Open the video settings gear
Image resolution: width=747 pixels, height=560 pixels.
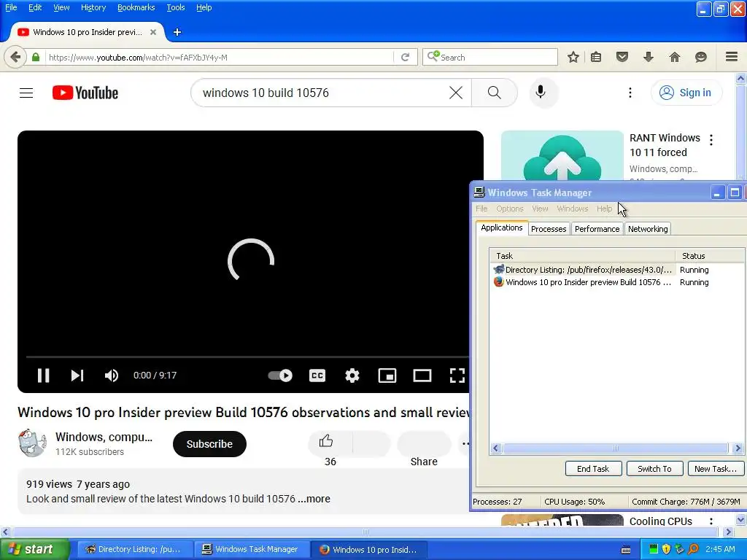352,376
